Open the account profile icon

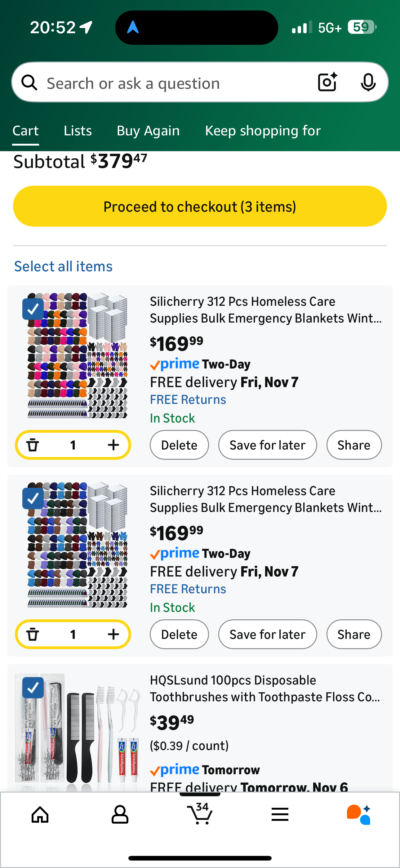pyautogui.click(x=120, y=815)
